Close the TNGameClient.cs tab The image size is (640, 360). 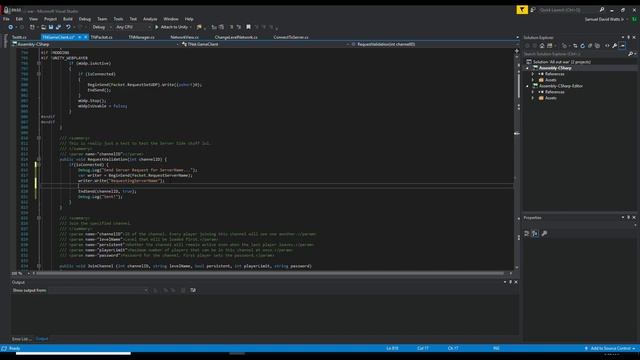pyautogui.click(x=86, y=37)
